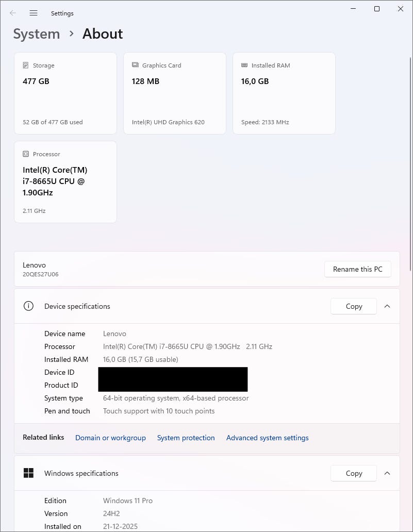Collapse the Windows specifications section

(x=387, y=473)
